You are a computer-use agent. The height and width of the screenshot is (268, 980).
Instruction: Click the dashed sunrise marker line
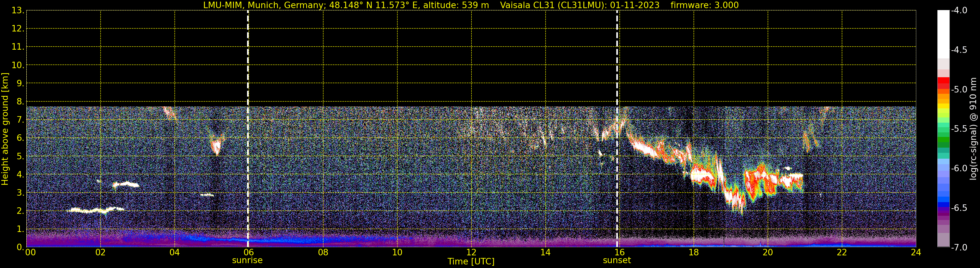tap(248, 129)
